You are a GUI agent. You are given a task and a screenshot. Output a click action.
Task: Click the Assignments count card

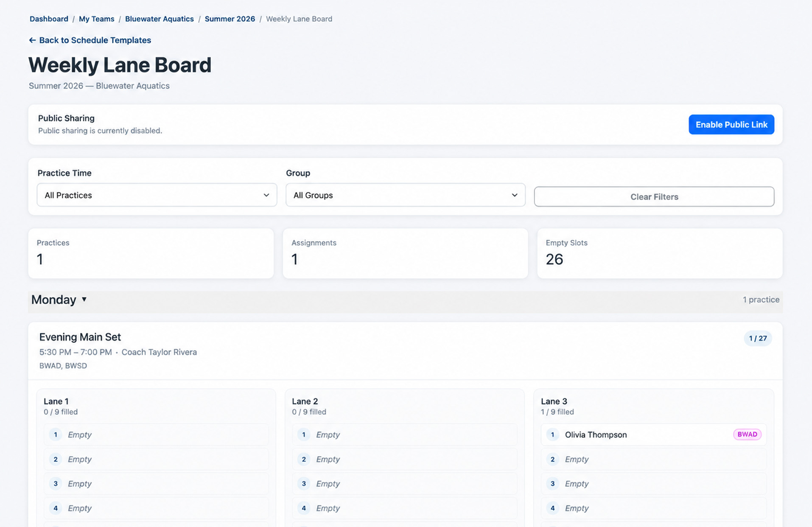[x=406, y=253]
